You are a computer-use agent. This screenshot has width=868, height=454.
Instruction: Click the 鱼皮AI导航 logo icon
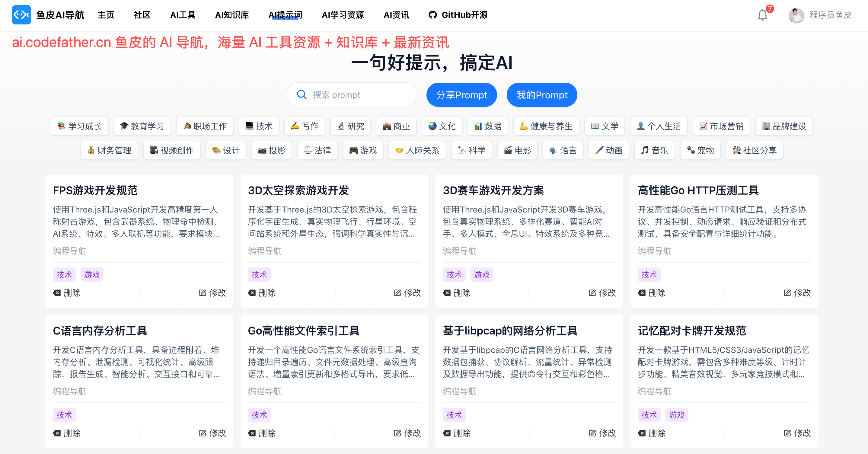click(x=21, y=15)
